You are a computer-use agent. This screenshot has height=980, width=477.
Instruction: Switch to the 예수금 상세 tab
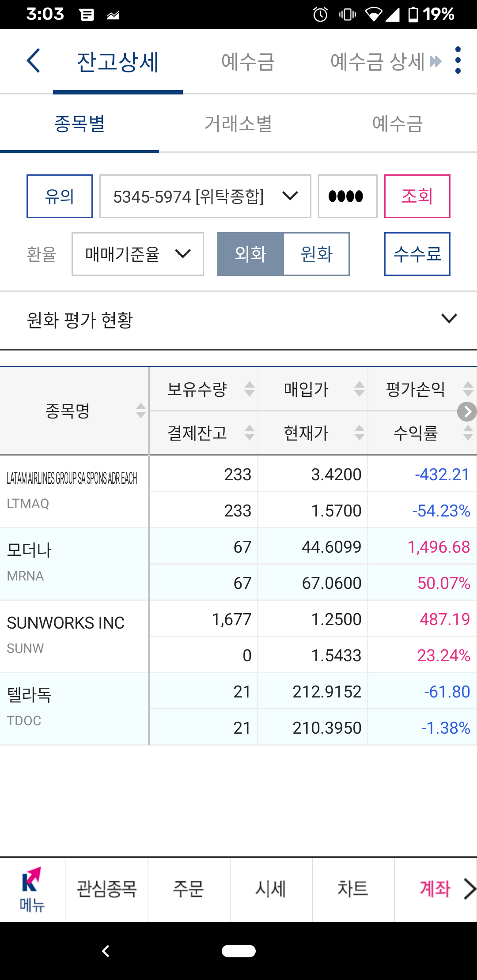pyautogui.click(x=378, y=61)
